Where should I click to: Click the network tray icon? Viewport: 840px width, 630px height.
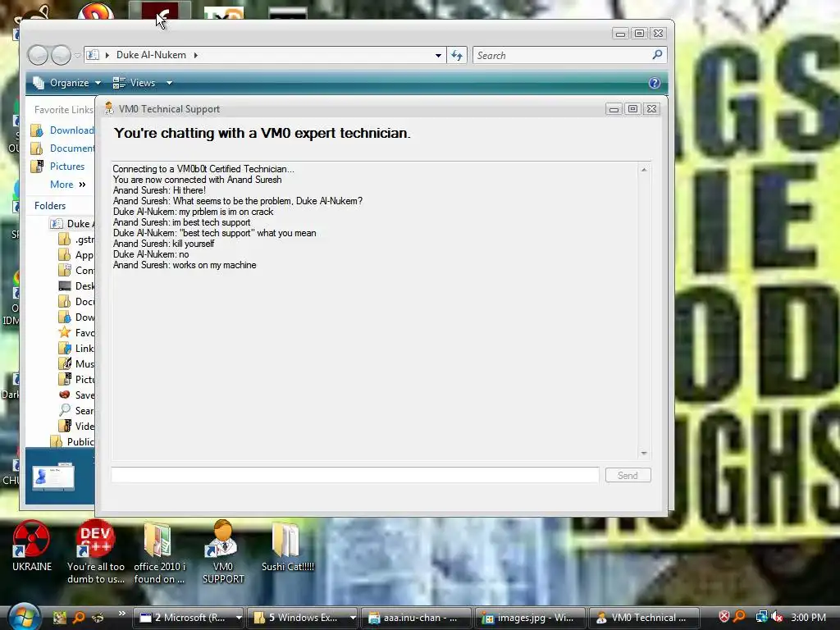[761, 617]
